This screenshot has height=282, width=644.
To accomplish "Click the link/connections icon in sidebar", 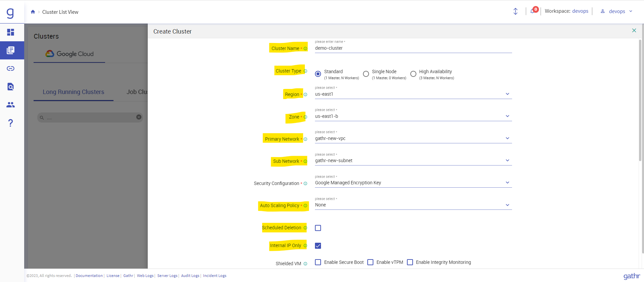I will [11, 68].
